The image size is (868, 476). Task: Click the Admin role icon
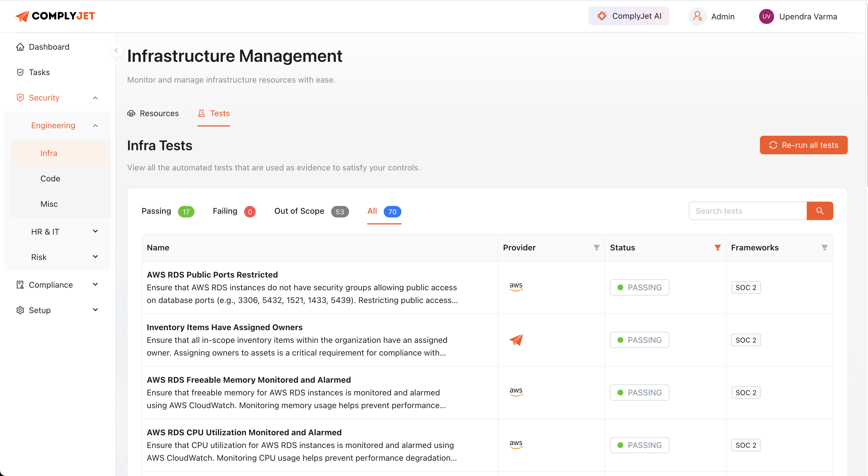(x=697, y=16)
